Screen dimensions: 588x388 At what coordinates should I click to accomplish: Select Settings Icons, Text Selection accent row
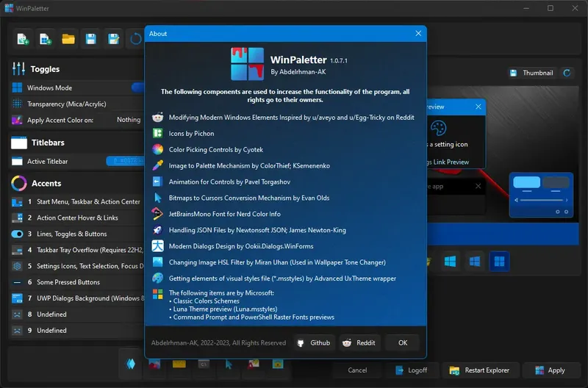tap(76, 266)
